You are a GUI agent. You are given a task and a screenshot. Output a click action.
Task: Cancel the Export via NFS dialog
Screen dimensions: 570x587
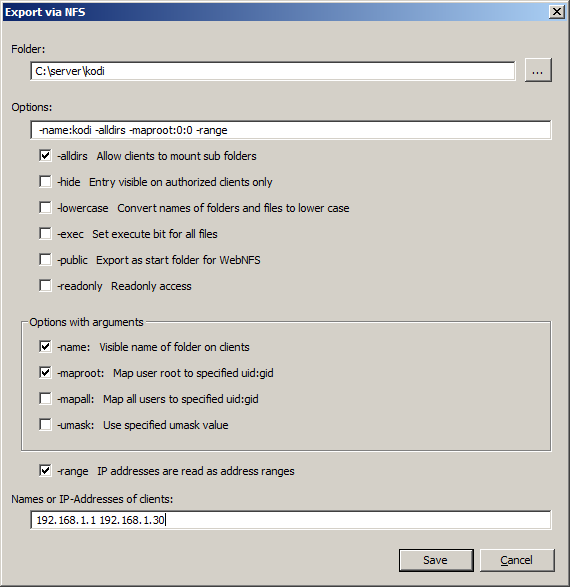click(x=517, y=560)
